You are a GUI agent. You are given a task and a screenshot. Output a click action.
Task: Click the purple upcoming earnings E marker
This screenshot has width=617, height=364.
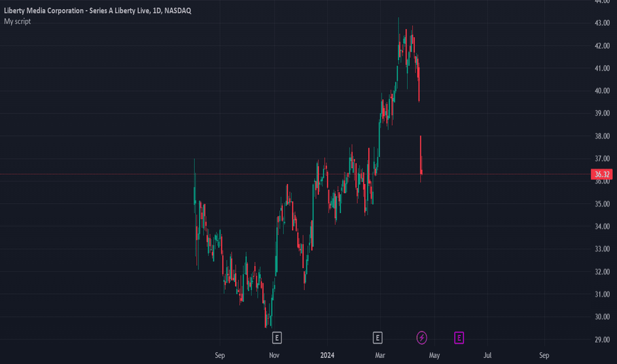tap(459, 338)
